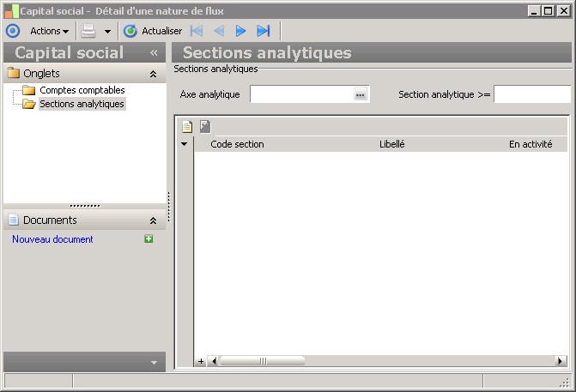
Task: Go to the first record
Action: pos(197,31)
